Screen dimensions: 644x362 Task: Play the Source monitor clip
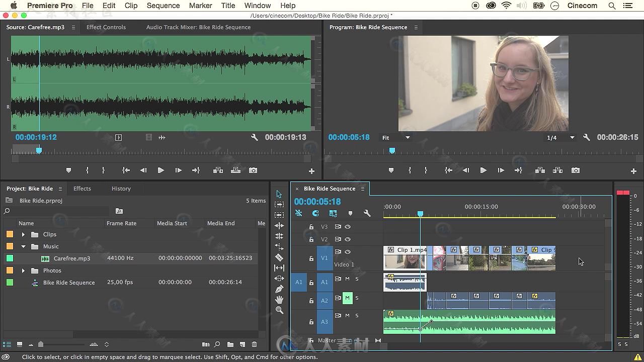160,170
